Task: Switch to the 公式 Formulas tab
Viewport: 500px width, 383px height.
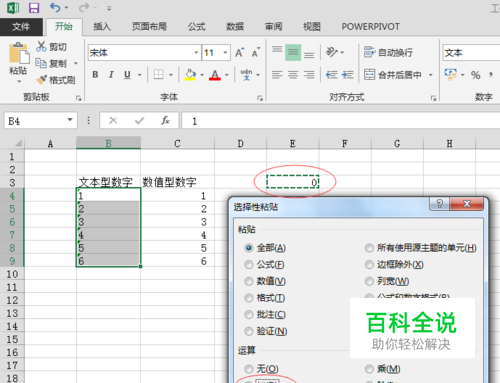Action: click(196, 27)
